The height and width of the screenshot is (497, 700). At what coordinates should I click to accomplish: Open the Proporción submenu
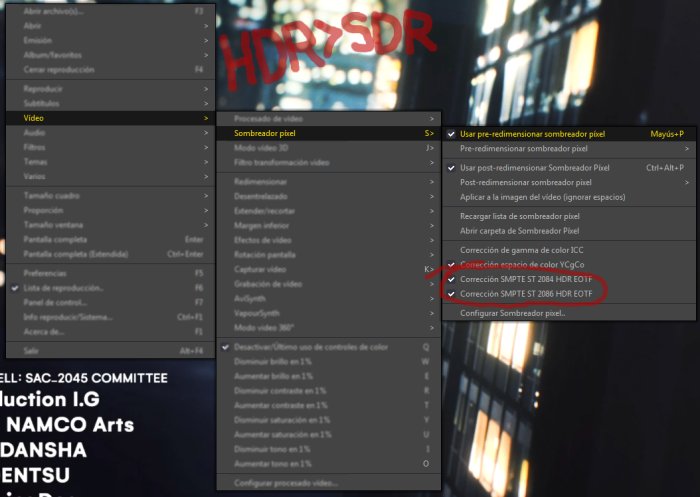(x=110, y=210)
